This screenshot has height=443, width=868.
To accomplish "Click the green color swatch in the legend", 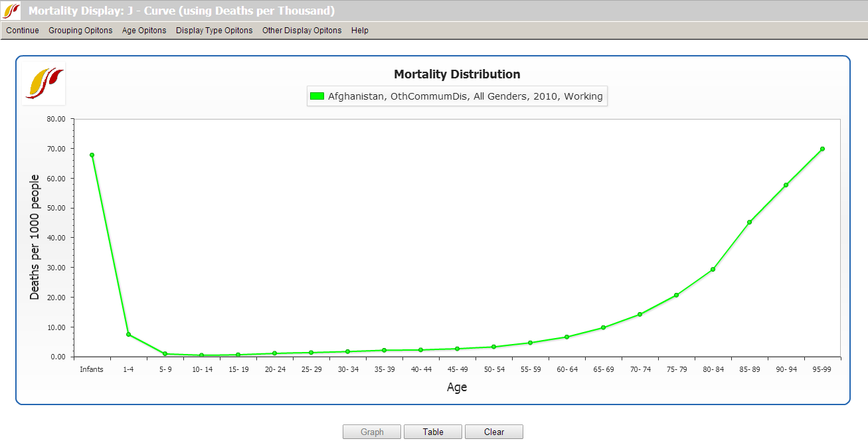I will point(315,96).
